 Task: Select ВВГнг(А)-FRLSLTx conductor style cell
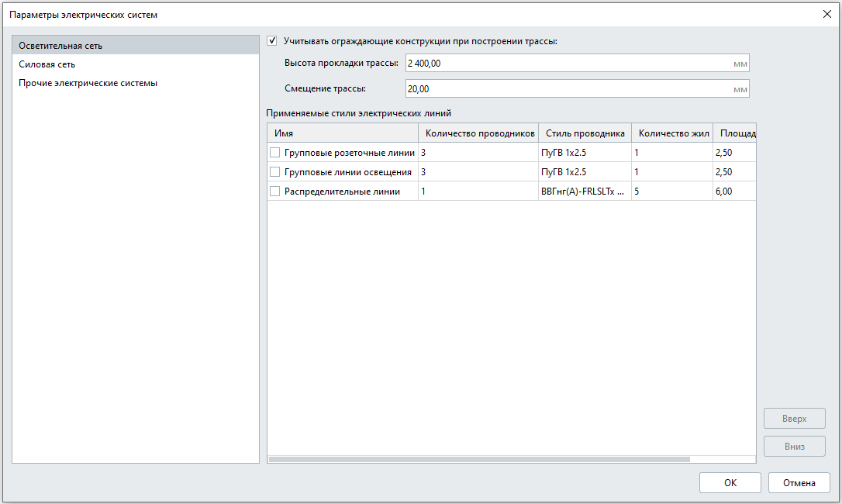pos(585,192)
